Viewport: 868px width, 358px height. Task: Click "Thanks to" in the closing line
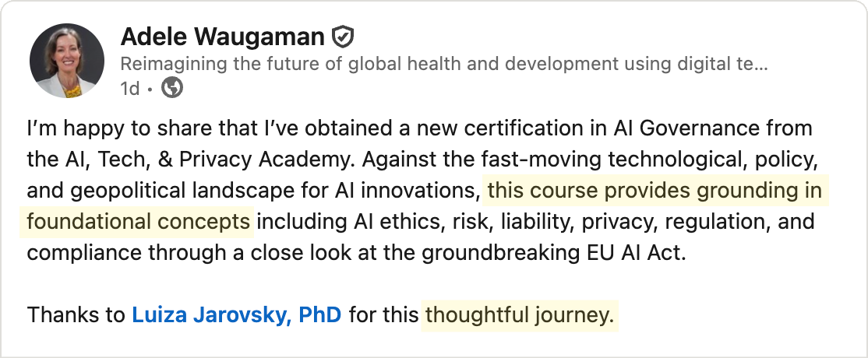click(76, 316)
